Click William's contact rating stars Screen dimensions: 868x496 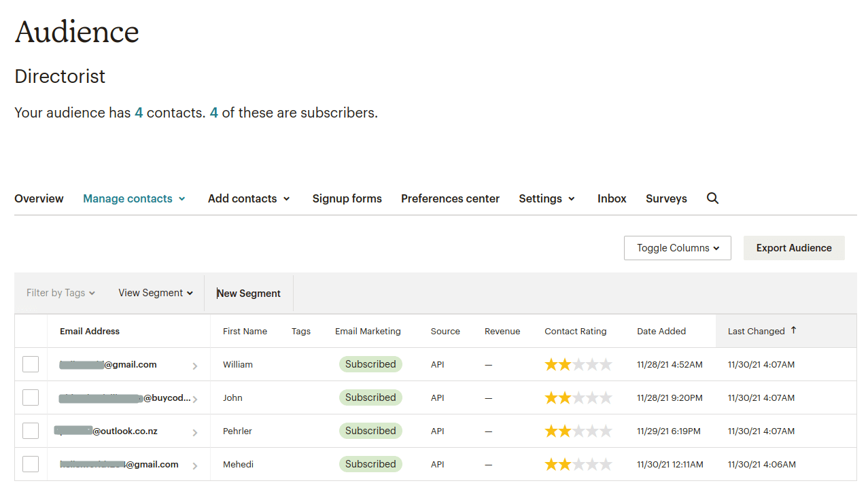pyautogui.click(x=578, y=365)
